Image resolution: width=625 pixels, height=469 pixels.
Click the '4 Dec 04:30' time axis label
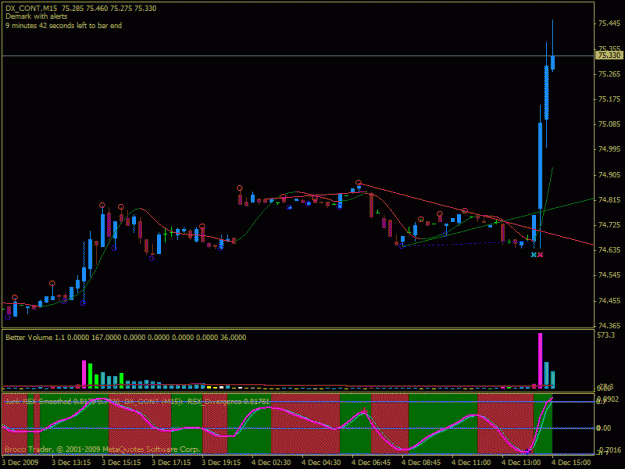click(321, 462)
